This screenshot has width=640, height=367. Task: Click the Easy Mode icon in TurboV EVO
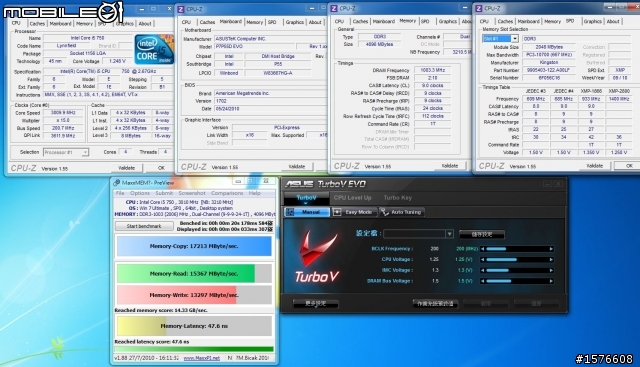tap(337, 212)
